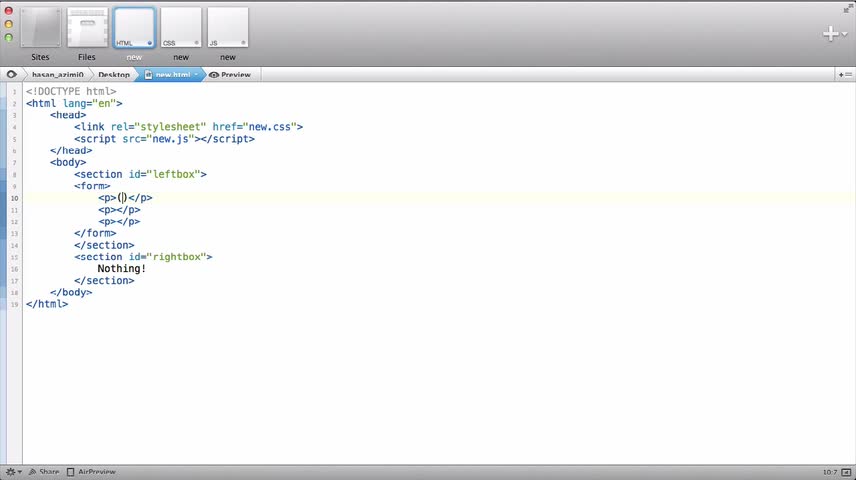Click line number 1 in the gutter

pyautogui.click(x=15, y=92)
